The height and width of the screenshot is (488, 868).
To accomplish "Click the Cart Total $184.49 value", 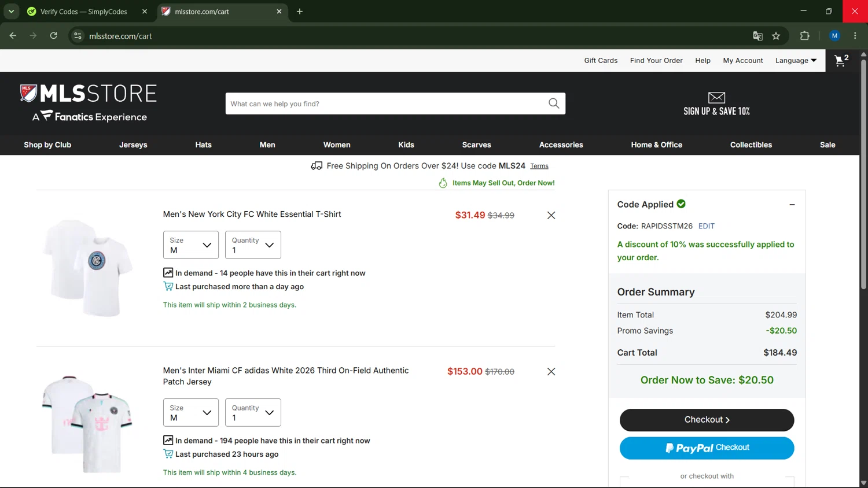I will (780, 353).
